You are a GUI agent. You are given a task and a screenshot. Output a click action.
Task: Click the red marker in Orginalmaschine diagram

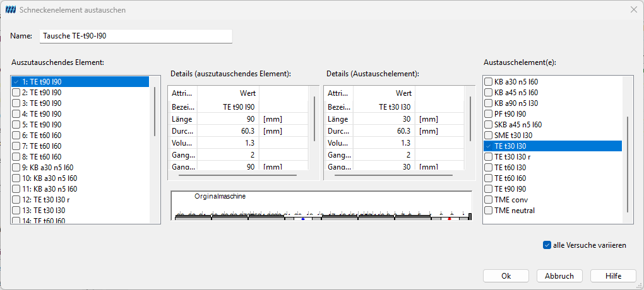[450, 219]
